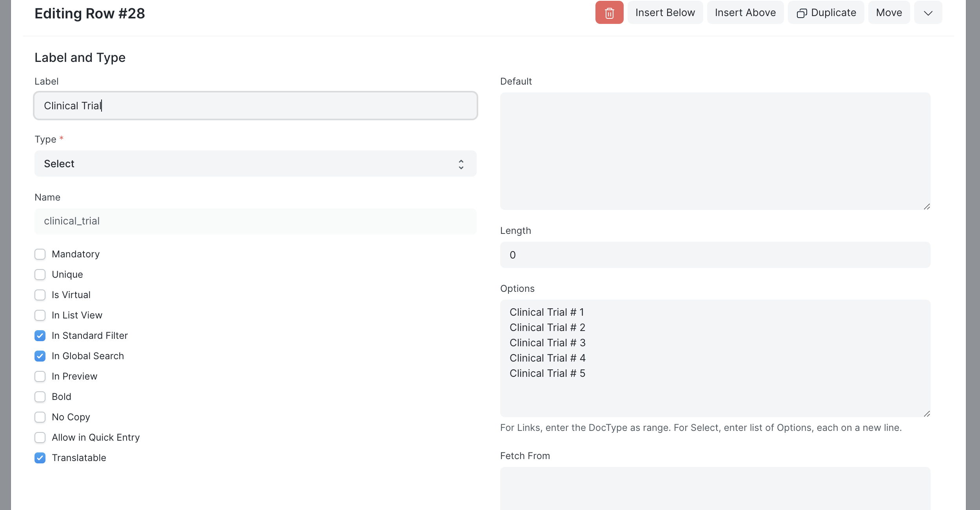Enable the Unique checkbox
980x510 pixels.
[x=40, y=274]
